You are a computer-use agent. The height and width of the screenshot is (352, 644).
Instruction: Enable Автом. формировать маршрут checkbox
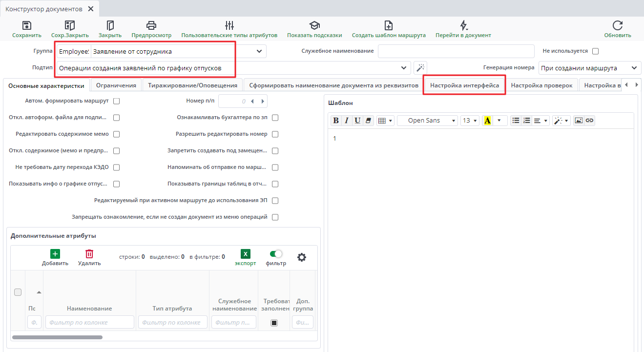click(116, 101)
